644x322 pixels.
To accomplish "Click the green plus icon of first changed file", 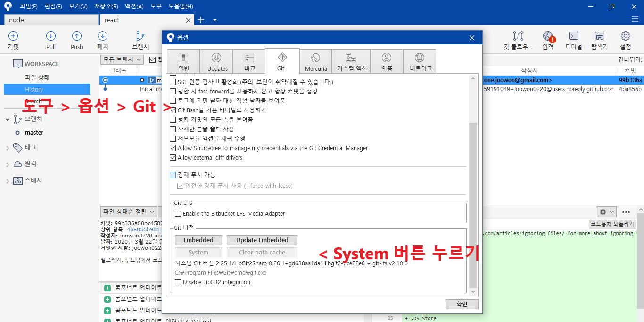I will pos(107,287).
